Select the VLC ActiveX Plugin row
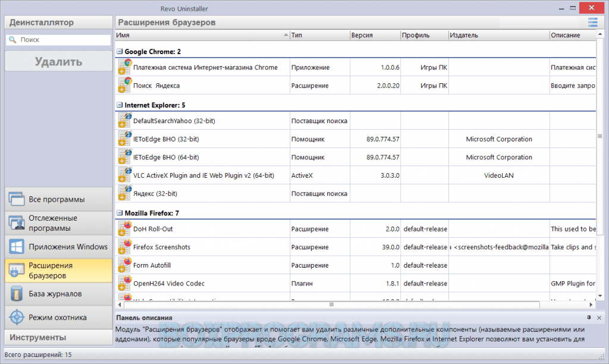This screenshot has height=364, width=609. [203, 175]
